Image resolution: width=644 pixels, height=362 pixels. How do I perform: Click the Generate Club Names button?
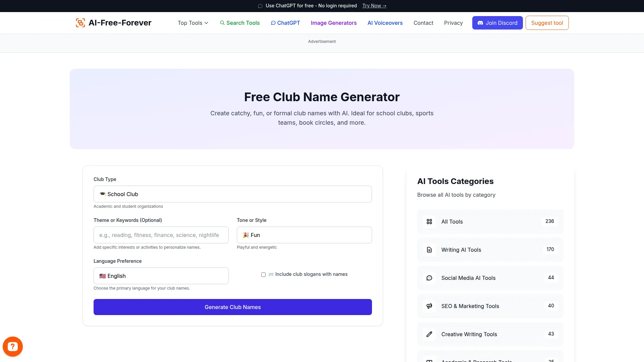click(x=232, y=307)
